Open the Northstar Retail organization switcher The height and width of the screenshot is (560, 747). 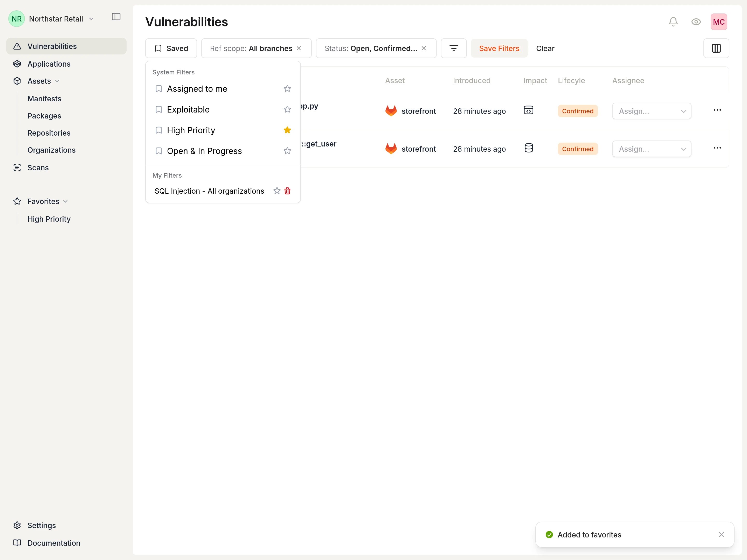pyautogui.click(x=51, y=19)
